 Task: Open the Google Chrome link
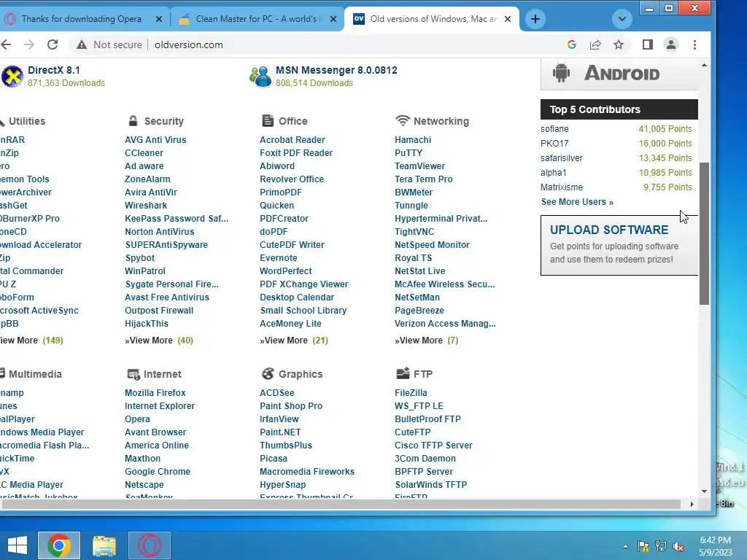click(x=158, y=472)
